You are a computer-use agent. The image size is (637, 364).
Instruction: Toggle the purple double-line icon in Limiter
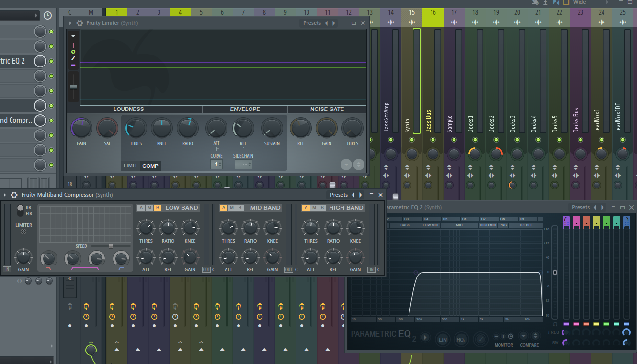pos(73,64)
